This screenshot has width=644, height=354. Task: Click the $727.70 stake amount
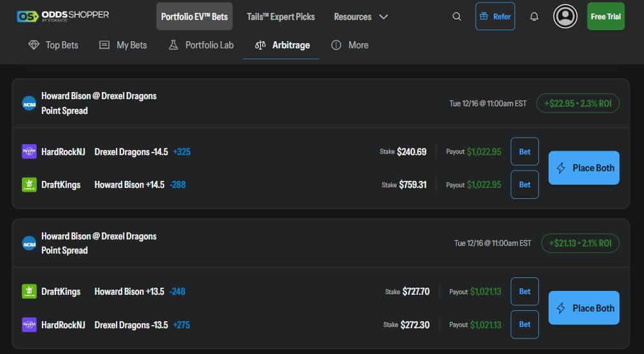pos(416,292)
